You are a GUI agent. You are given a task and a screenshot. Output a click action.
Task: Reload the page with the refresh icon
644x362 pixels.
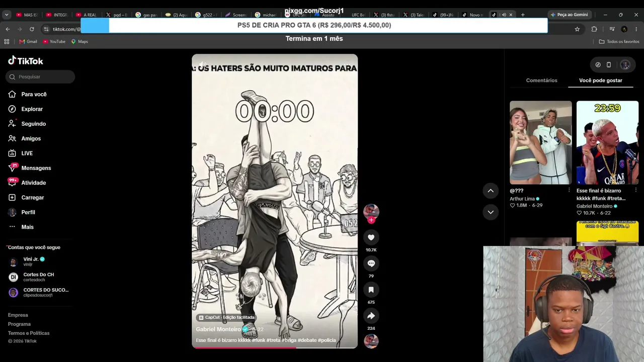32,29
